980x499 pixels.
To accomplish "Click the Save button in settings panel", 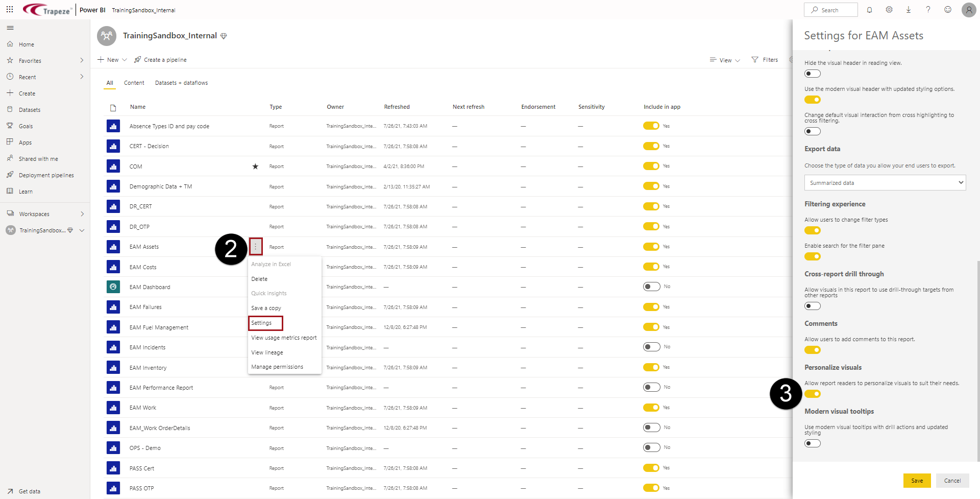I will coord(917,481).
